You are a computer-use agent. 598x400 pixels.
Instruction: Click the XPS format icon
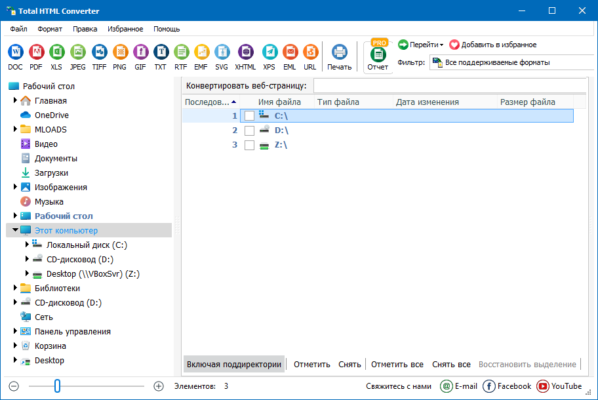(x=269, y=52)
